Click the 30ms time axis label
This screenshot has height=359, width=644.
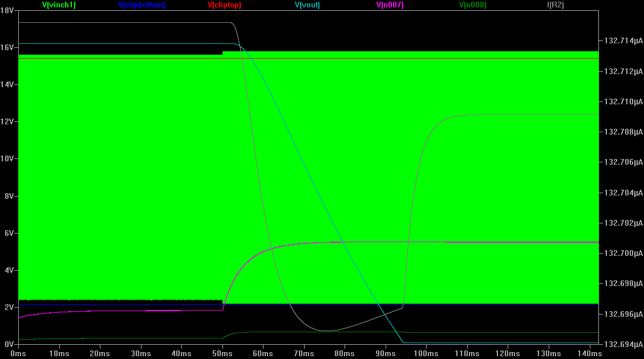click(x=140, y=353)
